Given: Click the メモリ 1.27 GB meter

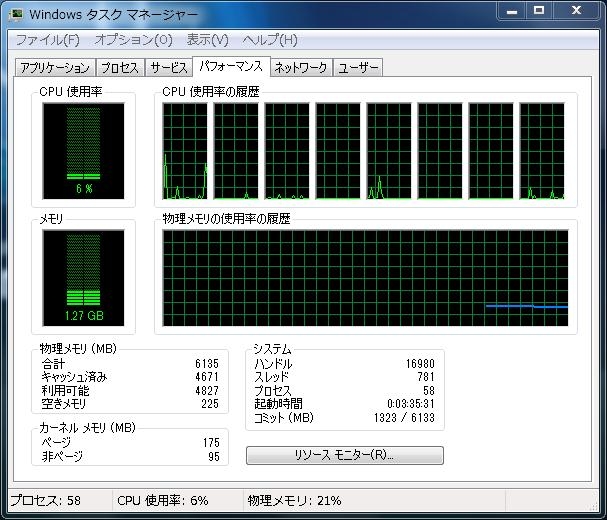Looking at the screenshot, I should tap(83, 278).
